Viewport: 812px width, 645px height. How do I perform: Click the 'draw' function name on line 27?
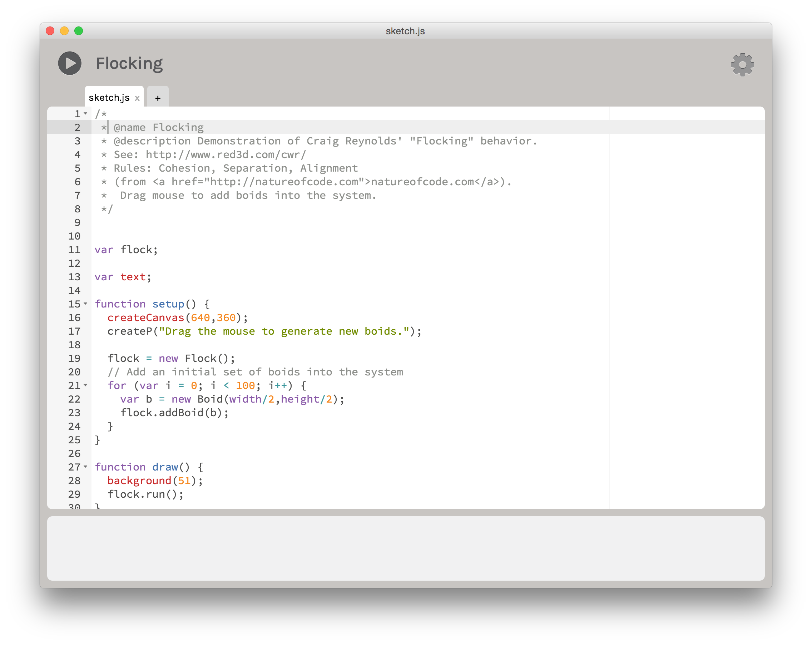coord(165,467)
